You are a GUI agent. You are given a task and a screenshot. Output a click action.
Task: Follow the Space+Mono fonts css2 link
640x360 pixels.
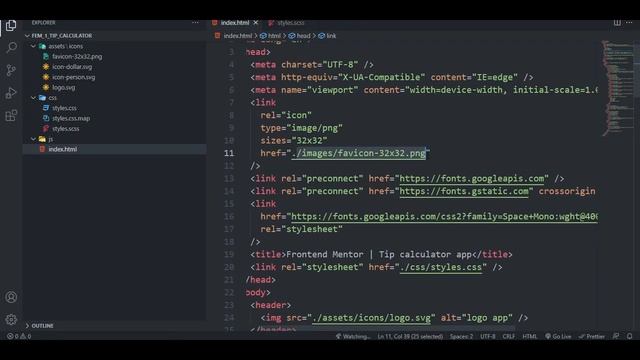coord(444,216)
